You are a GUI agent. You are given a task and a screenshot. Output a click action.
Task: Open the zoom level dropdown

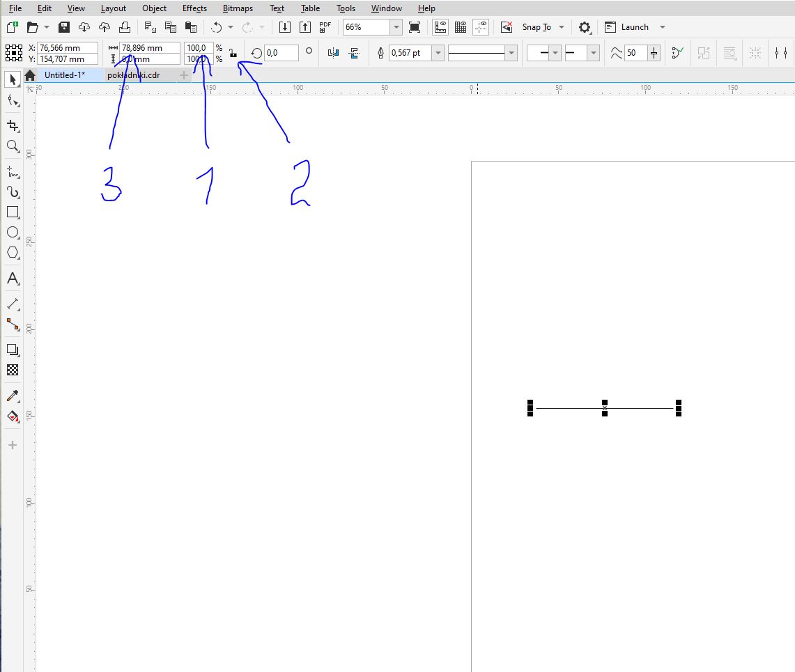[x=396, y=27]
